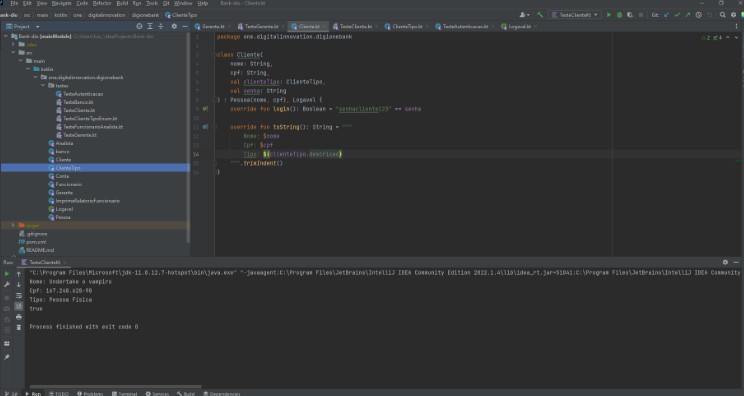Run the TesteClienteKt configuration with green play button

[609, 15]
